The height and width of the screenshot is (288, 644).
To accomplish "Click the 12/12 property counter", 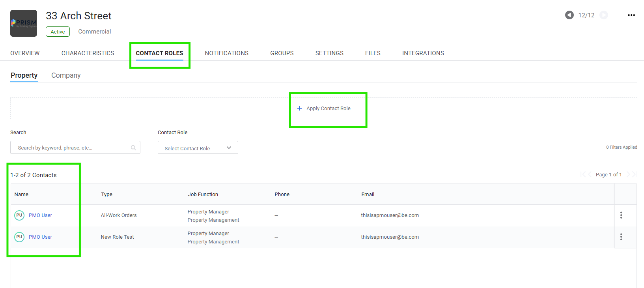I will 586,15.
